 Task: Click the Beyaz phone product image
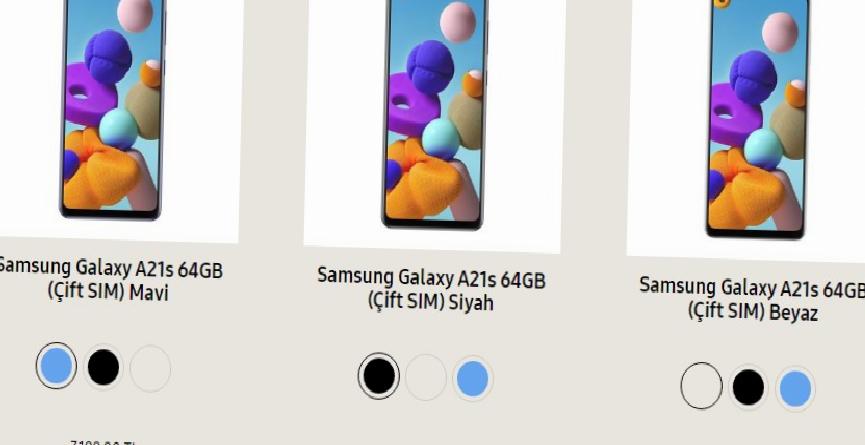click(757, 119)
